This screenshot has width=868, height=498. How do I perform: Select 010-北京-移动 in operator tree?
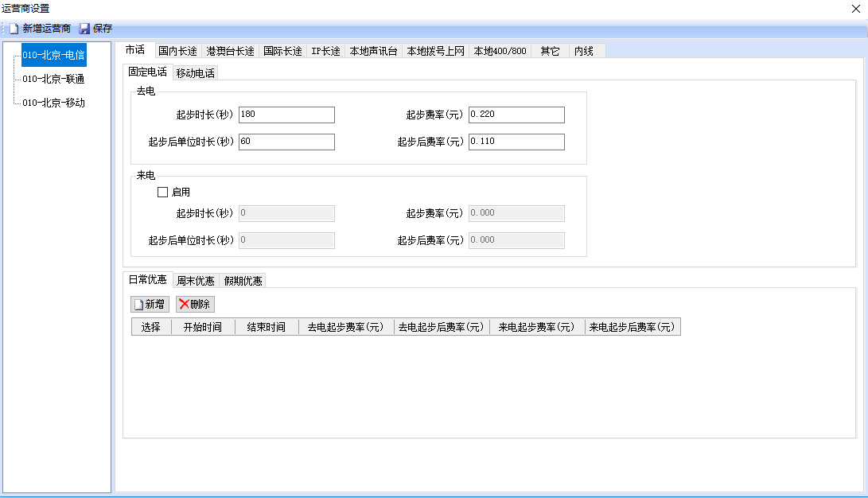coord(53,103)
